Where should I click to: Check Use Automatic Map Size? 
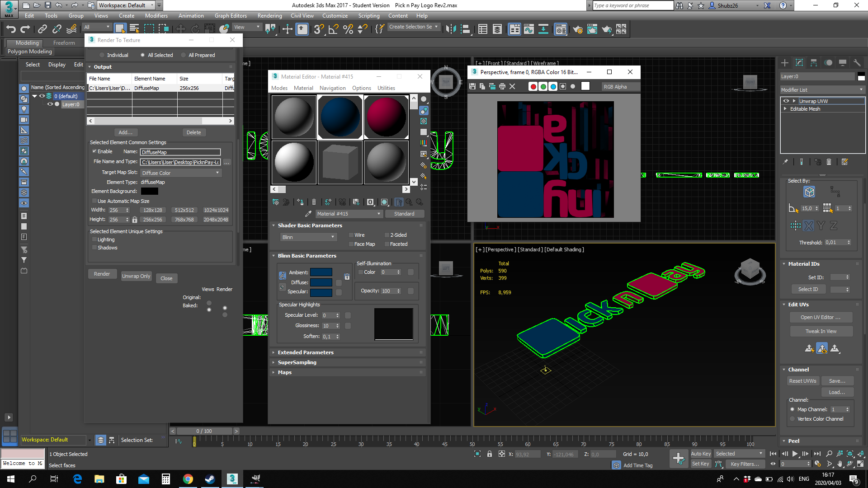(94, 201)
